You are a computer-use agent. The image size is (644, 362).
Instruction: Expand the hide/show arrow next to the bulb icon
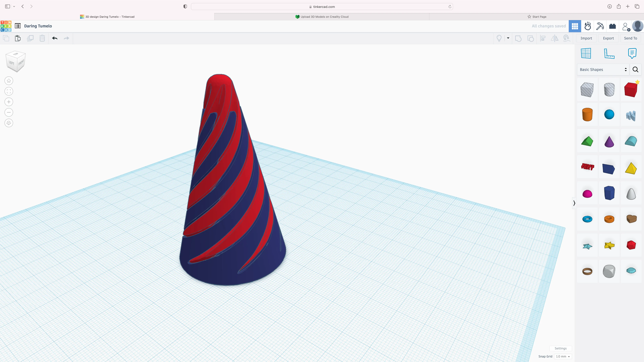pyautogui.click(x=508, y=38)
